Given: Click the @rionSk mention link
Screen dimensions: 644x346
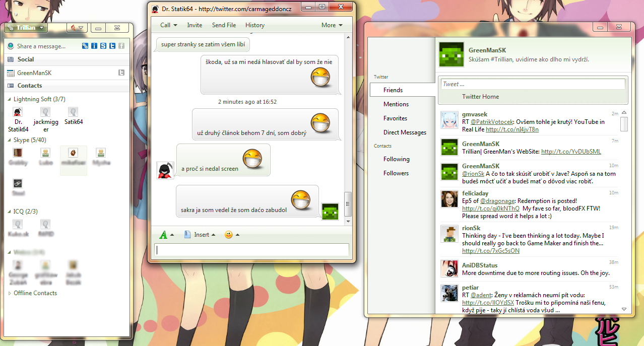Looking at the screenshot, I should (473, 174).
